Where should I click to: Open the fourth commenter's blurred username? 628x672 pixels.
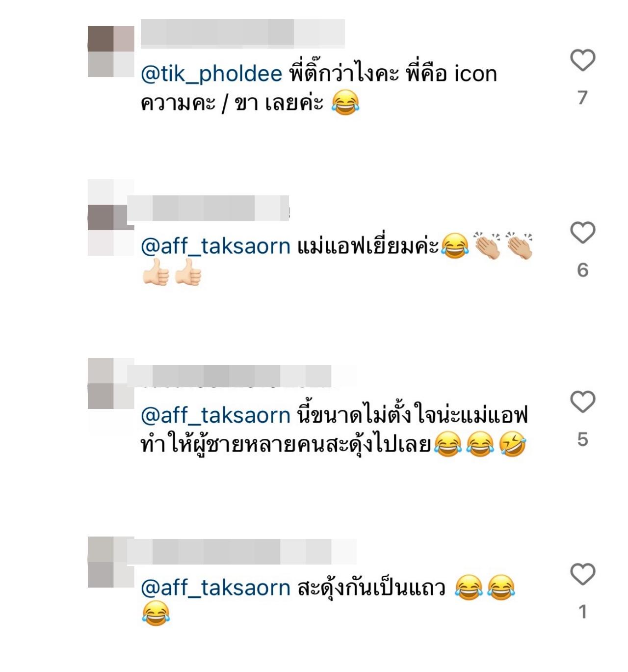click(242, 551)
